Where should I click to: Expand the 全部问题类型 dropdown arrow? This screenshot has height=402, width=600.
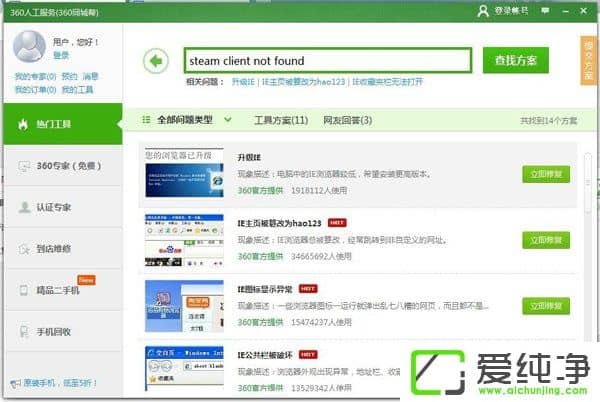[228, 120]
